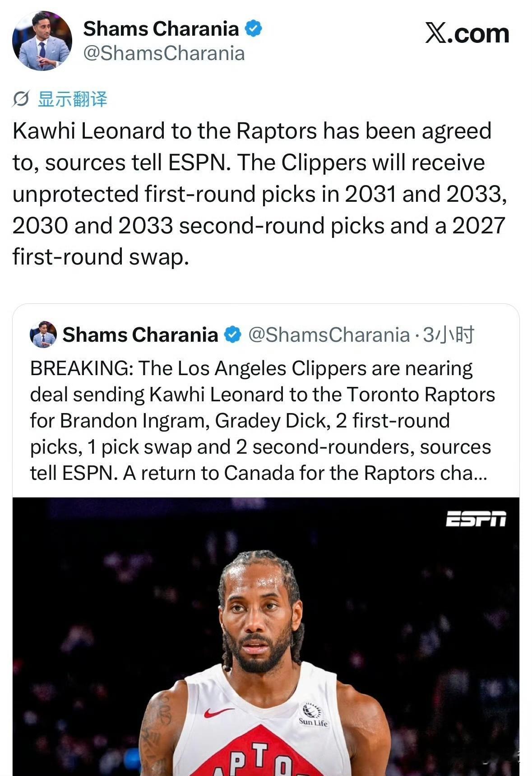Open the @ShamsCharania handle in quoted tweet
This screenshot has height=776, width=532.
click(329, 335)
